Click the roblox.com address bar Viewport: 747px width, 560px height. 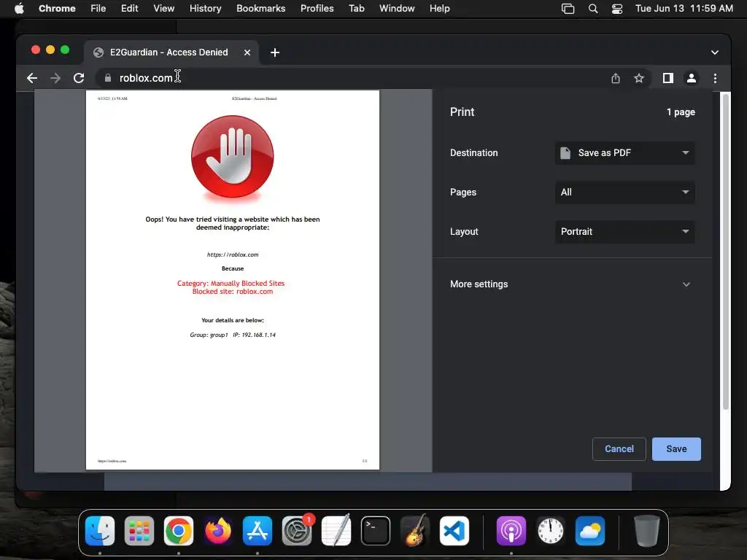352,78
